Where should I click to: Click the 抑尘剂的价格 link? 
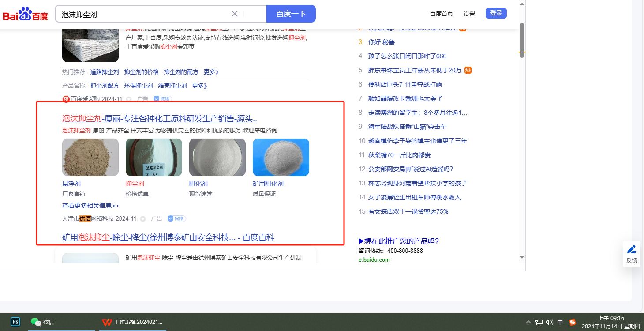tap(142, 72)
